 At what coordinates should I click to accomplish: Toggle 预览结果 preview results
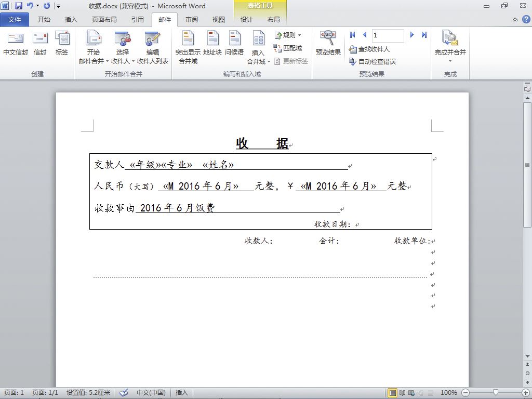coord(328,44)
